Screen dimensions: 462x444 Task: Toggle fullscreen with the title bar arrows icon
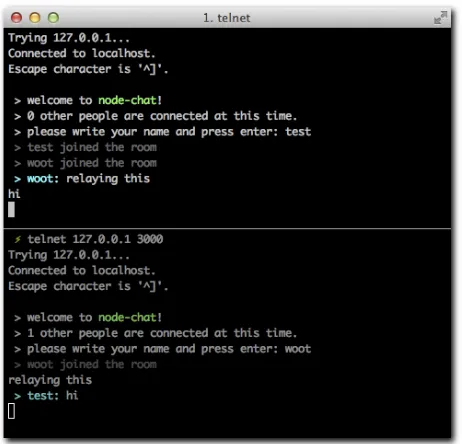click(x=440, y=18)
